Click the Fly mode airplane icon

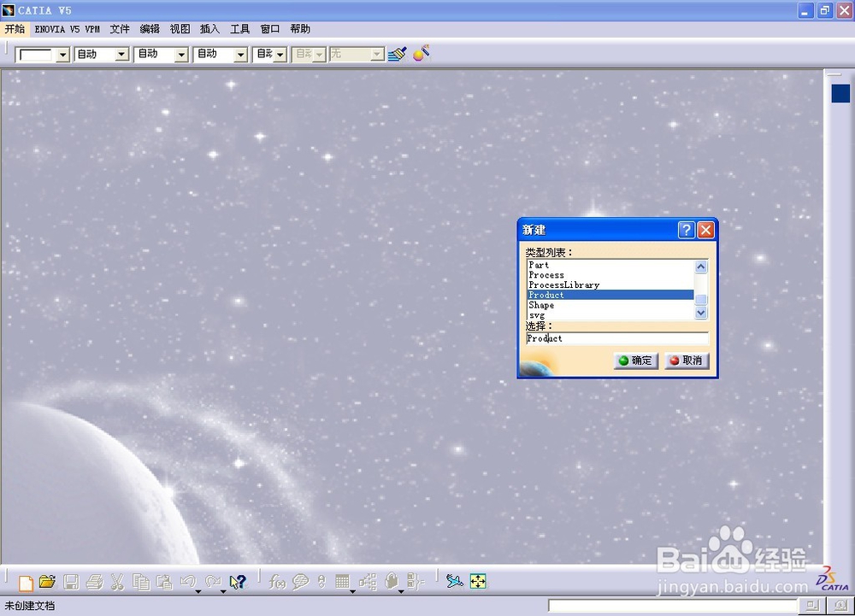pyautogui.click(x=454, y=582)
